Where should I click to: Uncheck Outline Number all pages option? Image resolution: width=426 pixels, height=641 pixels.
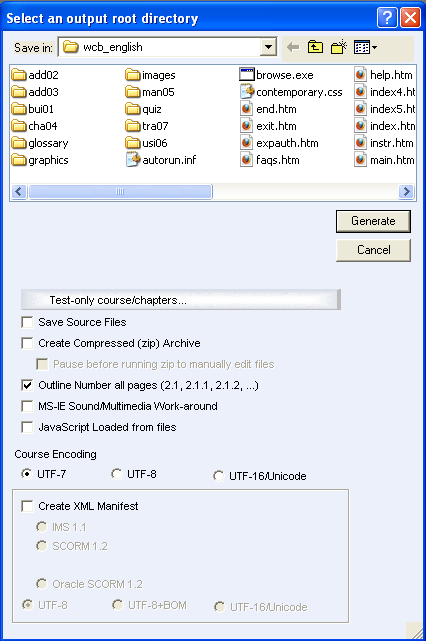pos(27,385)
